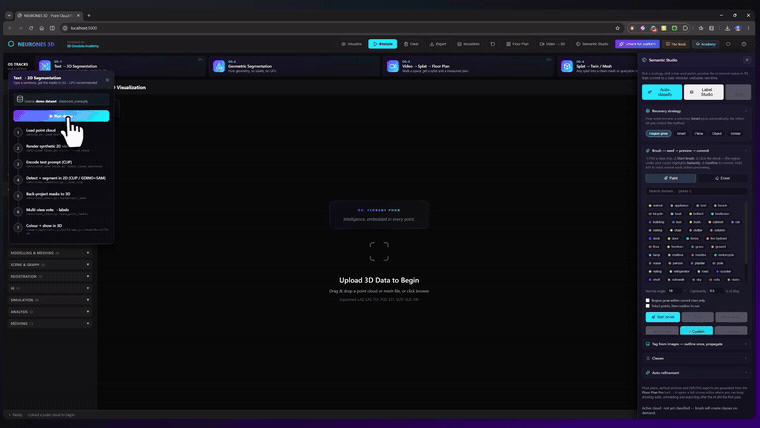
Task: Click the Auto classify button
Action: [x=662, y=92]
